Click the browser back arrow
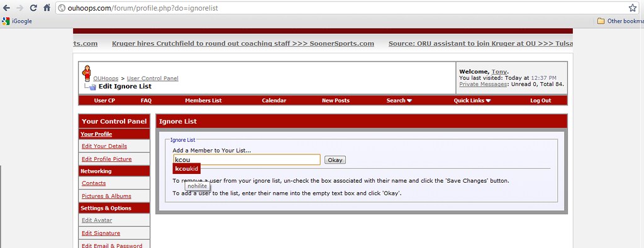 pos(6,8)
